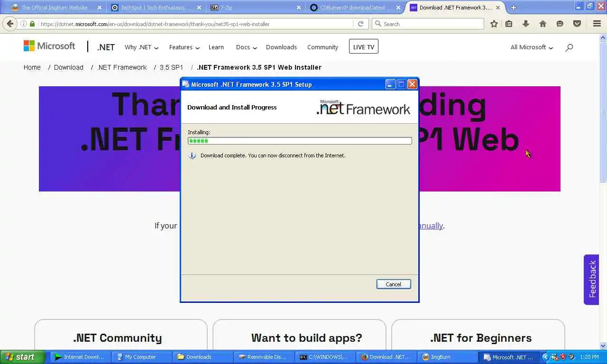The width and height of the screenshot is (607, 364).
Task: Switch to Removable Disk taskbar item
Action: (x=263, y=357)
